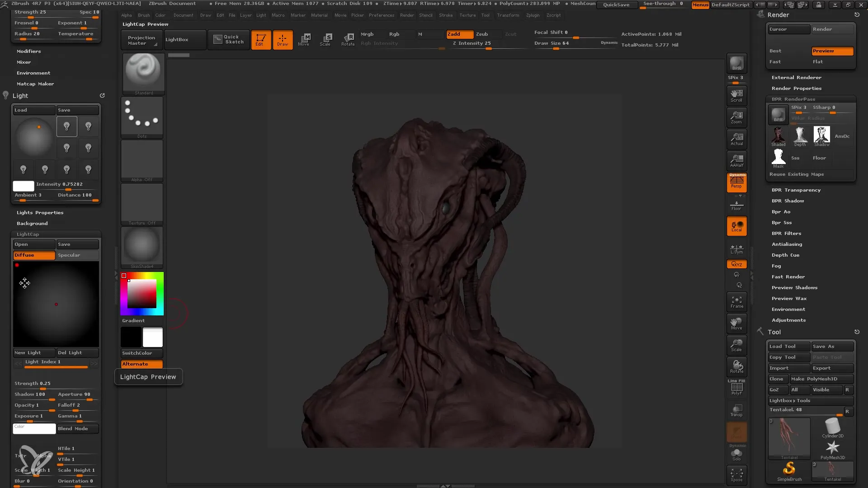Toggle See-through setting

tap(663, 4)
